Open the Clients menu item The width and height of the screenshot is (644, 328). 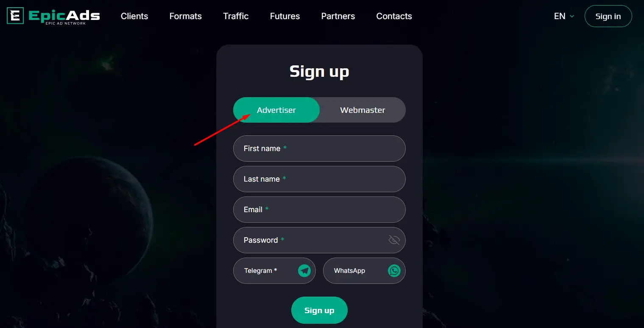point(134,16)
